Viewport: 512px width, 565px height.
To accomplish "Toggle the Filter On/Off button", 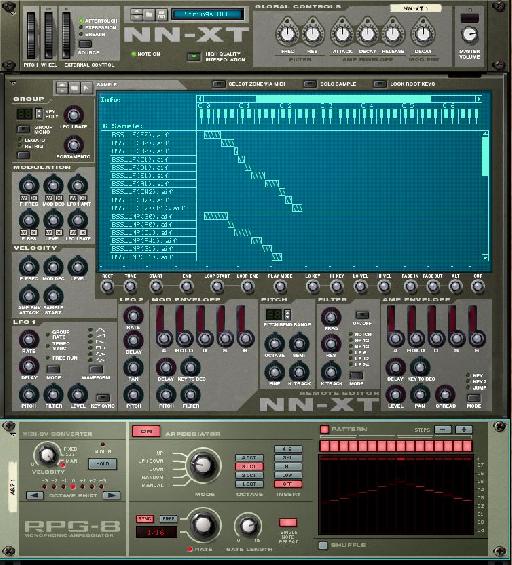I will tap(362, 315).
